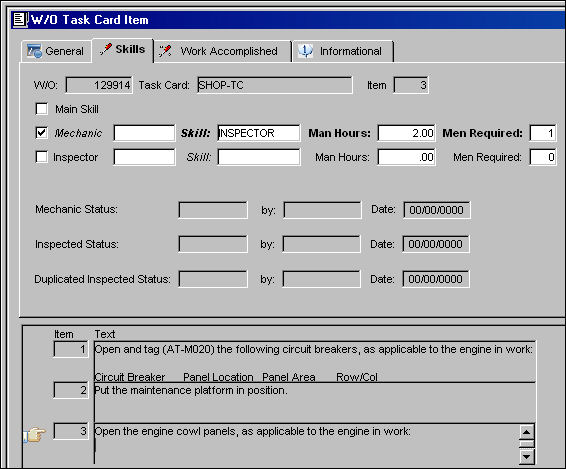Click the Inspector Man Hours field .00
Image resolution: width=566 pixels, height=469 pixels.
[x=406, y=157]
